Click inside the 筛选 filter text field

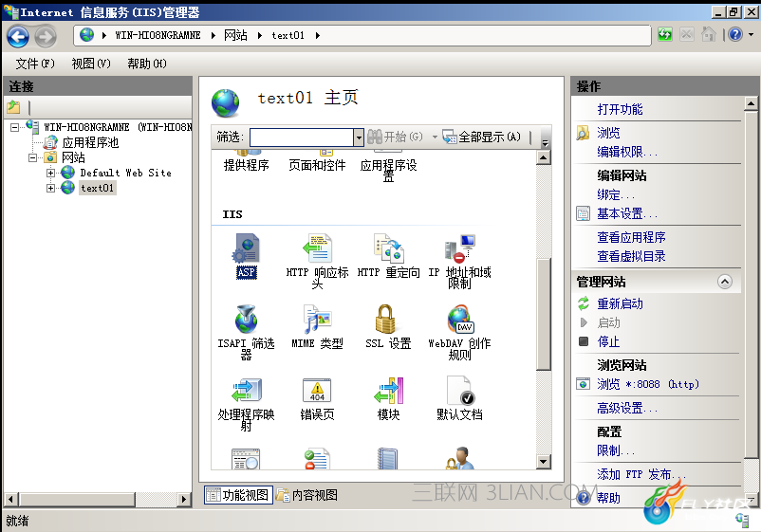[x=302, y=138]
